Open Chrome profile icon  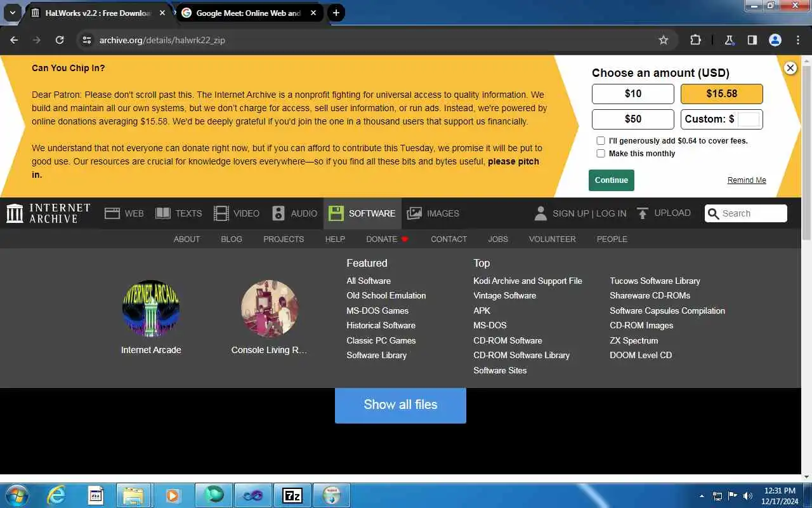(x=775, y=40)
